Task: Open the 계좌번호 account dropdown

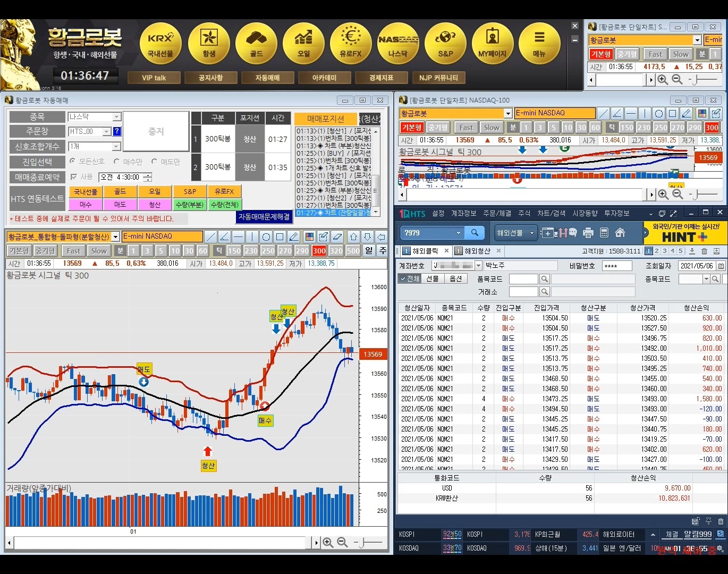Action: (478, 265)
